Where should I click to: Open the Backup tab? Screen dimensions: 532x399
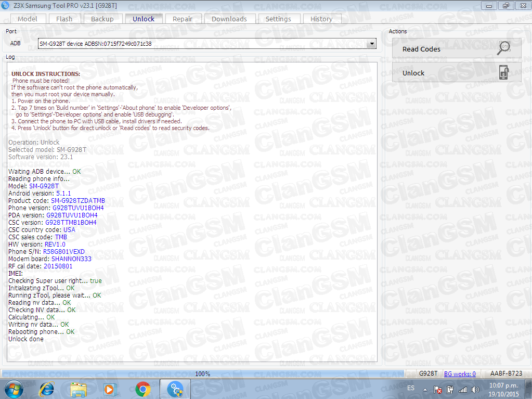pyautogui.click(x=102, y=19)
